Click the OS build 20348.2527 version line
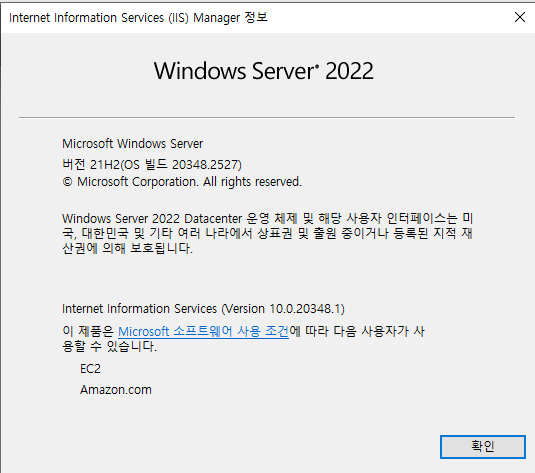The width and height of the screenshot is (535, 473). (x=152, y=164)
